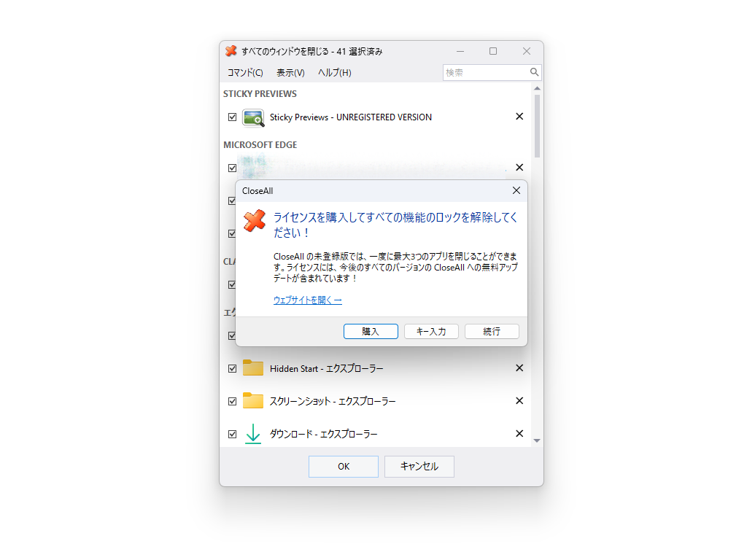Click the OK button in main window
Viewport: 747px width, 560px height.
pos(344,467)
